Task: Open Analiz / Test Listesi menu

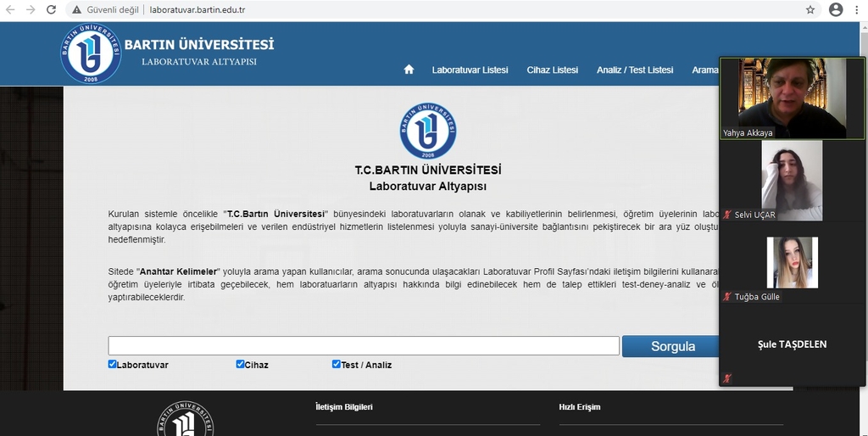Action: coord(635,70)
